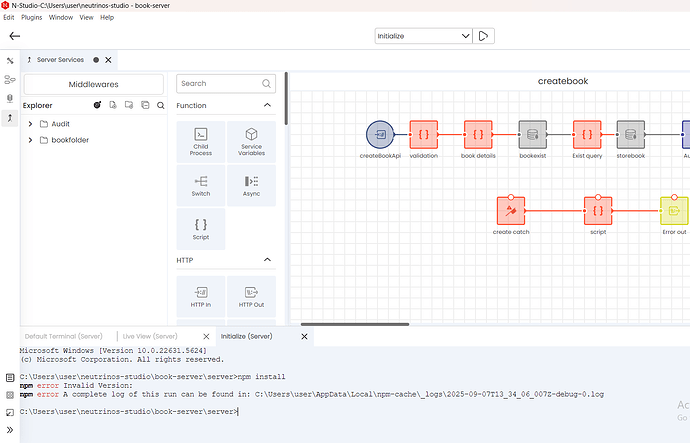
Task: Close the Live View (Server) tab
Action: (206, 337)
